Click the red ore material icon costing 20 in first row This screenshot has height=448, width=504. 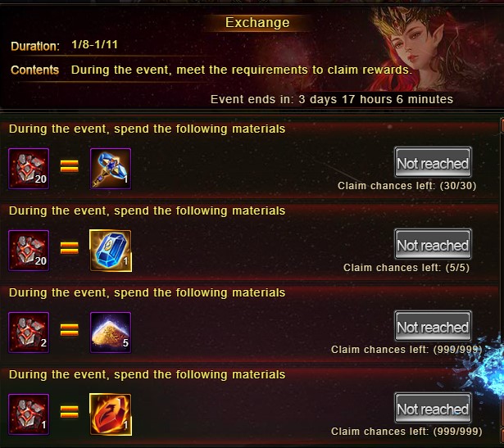29,169
